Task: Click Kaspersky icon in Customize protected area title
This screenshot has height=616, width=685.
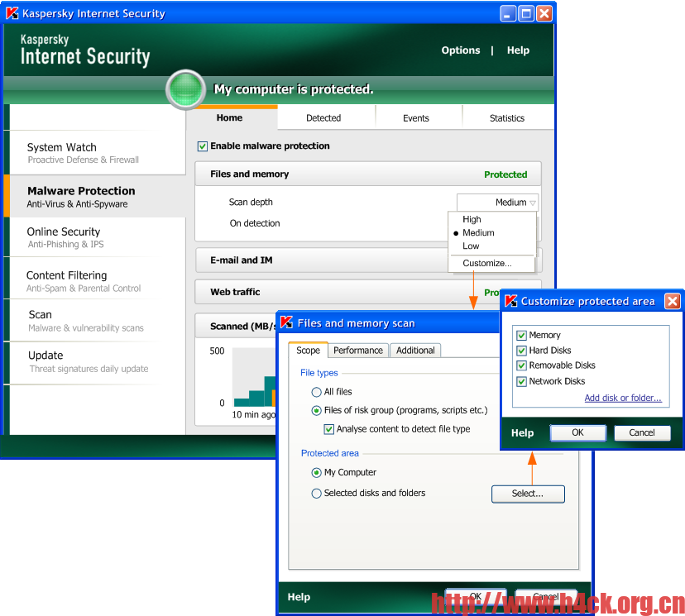Action: click(510, 301)
